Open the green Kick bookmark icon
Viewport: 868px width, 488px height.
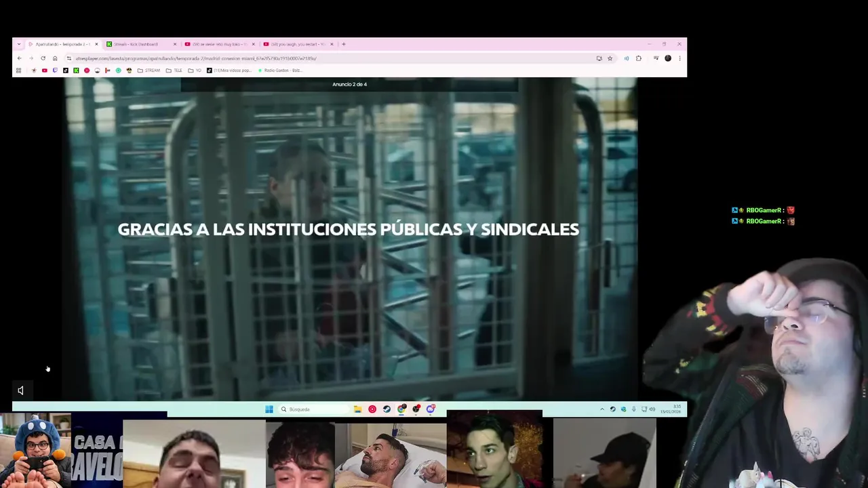pos(76,70)
